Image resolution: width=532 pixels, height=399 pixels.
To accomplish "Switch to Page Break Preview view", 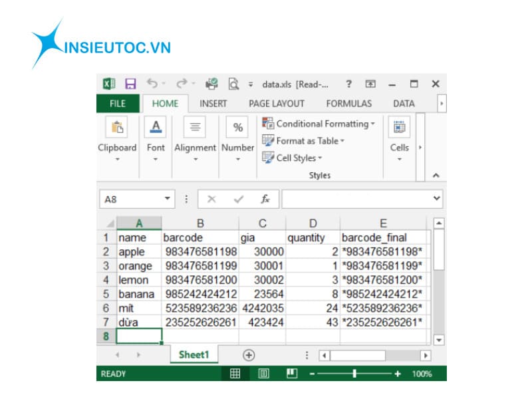I will point(292,374).
